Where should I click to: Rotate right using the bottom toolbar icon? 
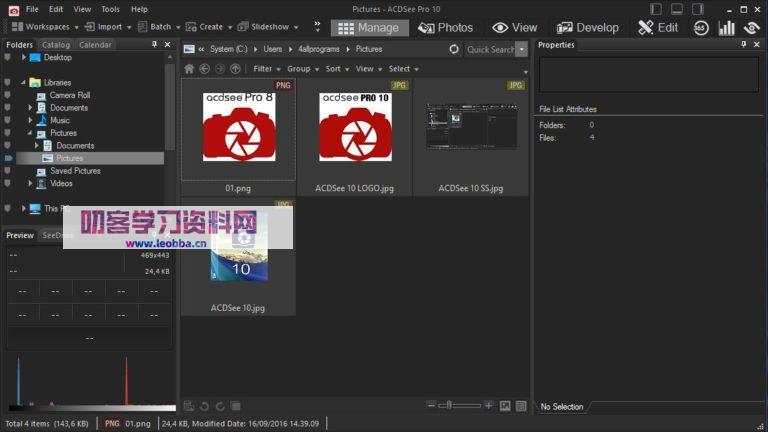[x=220, y=406]
